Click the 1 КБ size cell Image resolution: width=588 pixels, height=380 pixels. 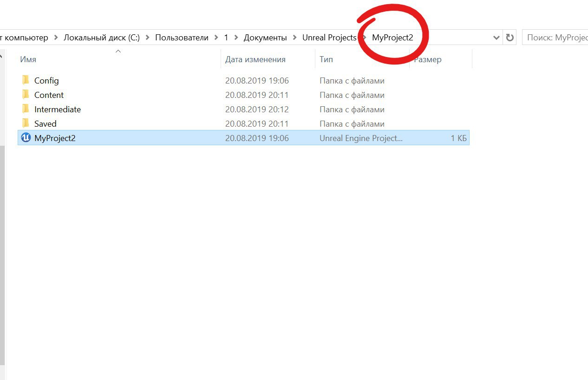coord(458,138)
